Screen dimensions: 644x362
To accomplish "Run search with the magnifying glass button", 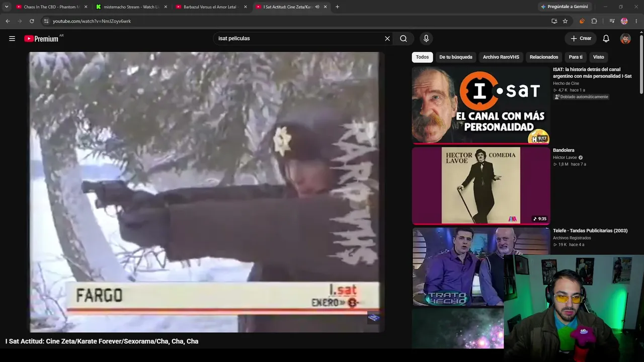I will pyautogui.click(x=404, y=38).
